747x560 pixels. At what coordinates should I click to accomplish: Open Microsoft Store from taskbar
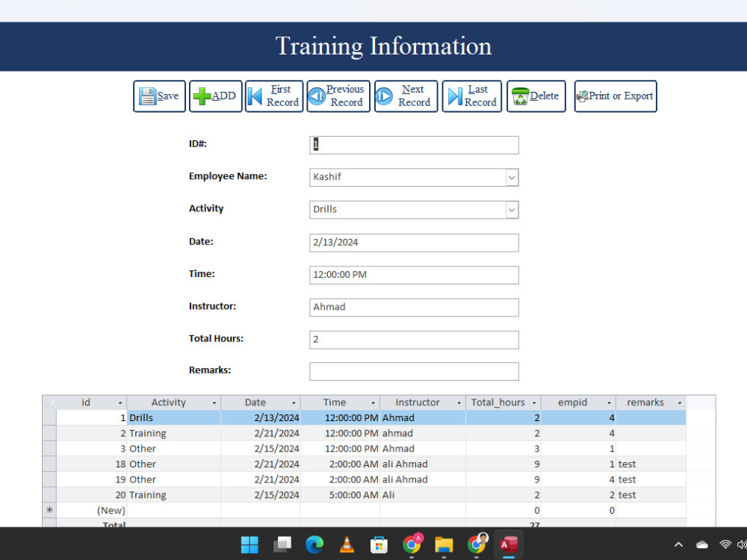379,545
